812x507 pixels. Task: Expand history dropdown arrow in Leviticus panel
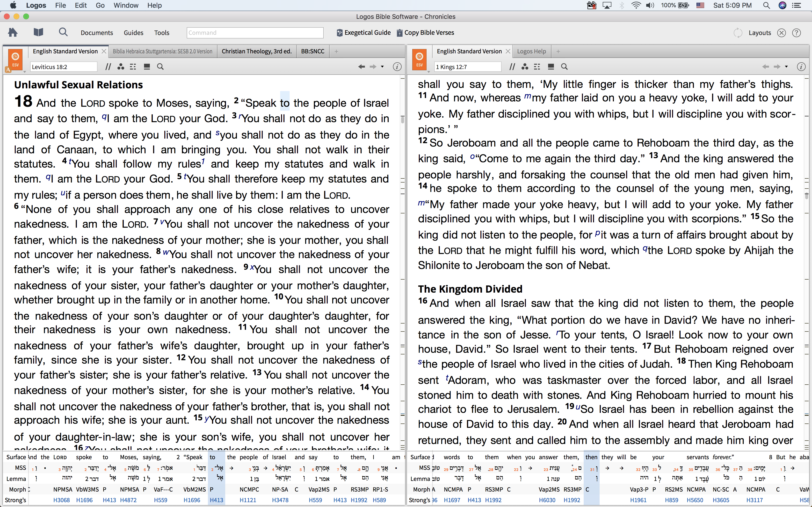coord(382,67)
